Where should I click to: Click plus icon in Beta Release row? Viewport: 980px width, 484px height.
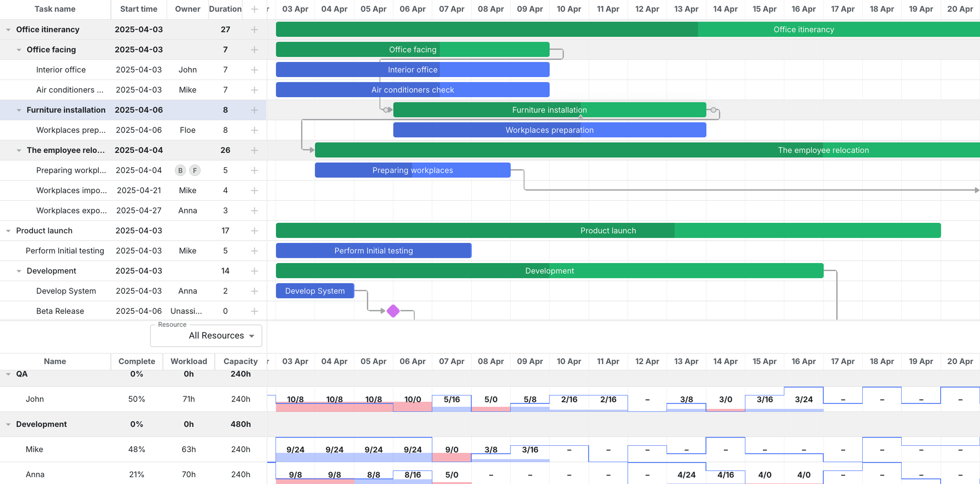(x=254, y=311)
